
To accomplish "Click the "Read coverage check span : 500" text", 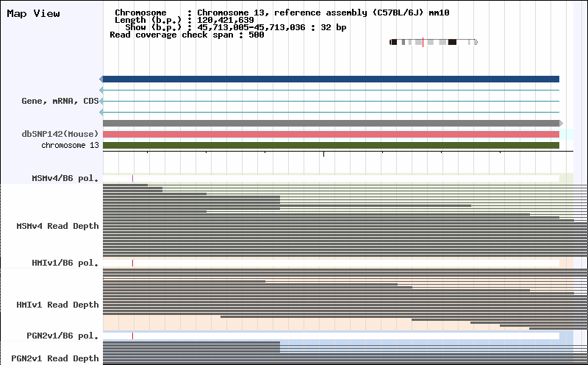I will [x=187, y=35].
